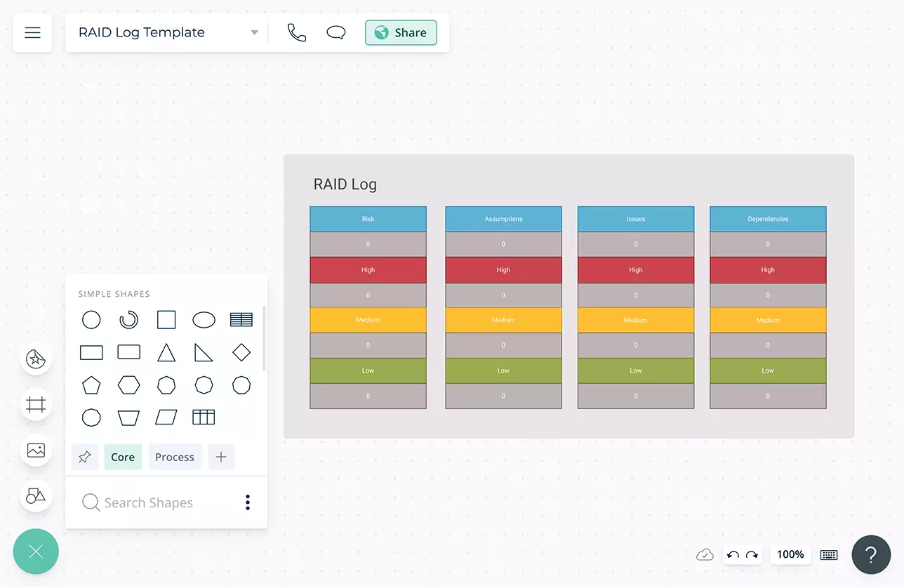Pin the shapes panel
The width and height of the screenshot is (904, 588).
[84, 457]
